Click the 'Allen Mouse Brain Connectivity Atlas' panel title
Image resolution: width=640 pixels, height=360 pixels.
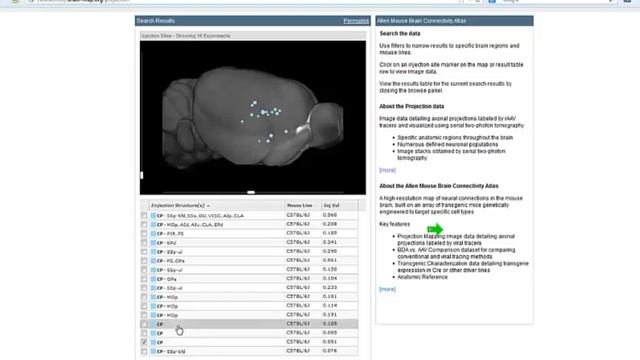(422, 21)
